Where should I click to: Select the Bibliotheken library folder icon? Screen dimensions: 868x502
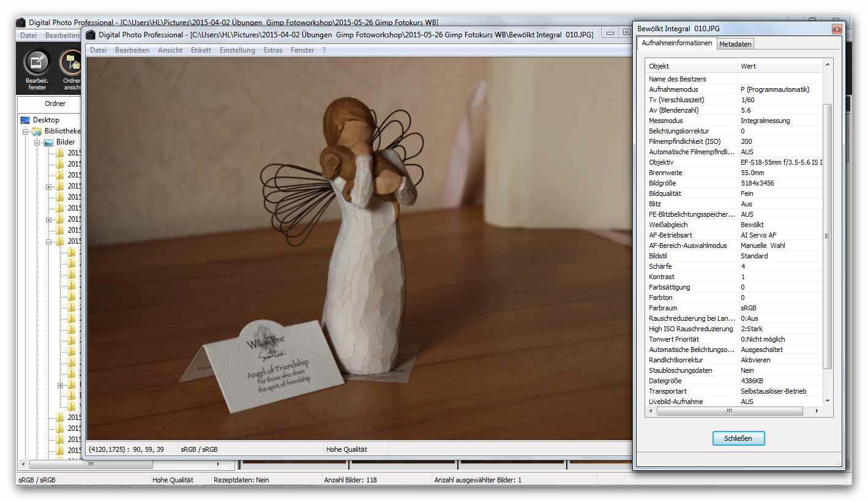coord(37,131)
